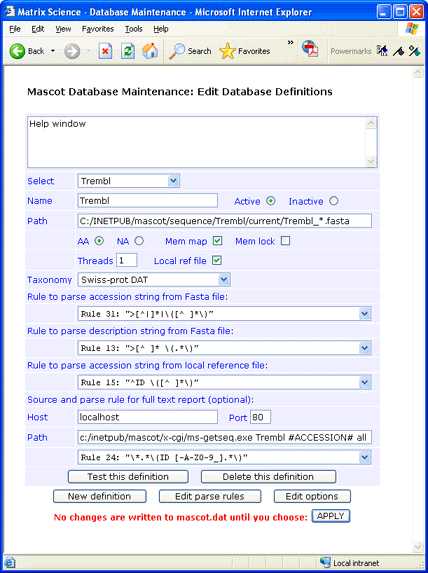Click inside the Help window text area
This screenshot has height=573, width=428.
pyautogui.click(x=196, y=142)
